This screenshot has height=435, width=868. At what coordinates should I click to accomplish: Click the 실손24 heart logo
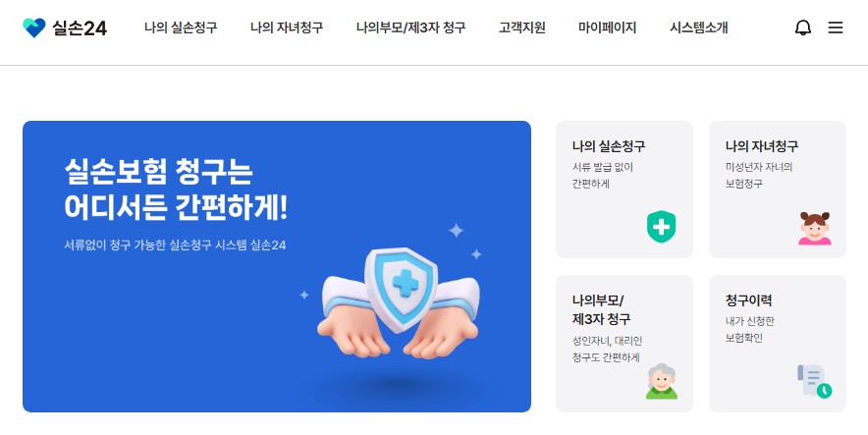[33, 27]
